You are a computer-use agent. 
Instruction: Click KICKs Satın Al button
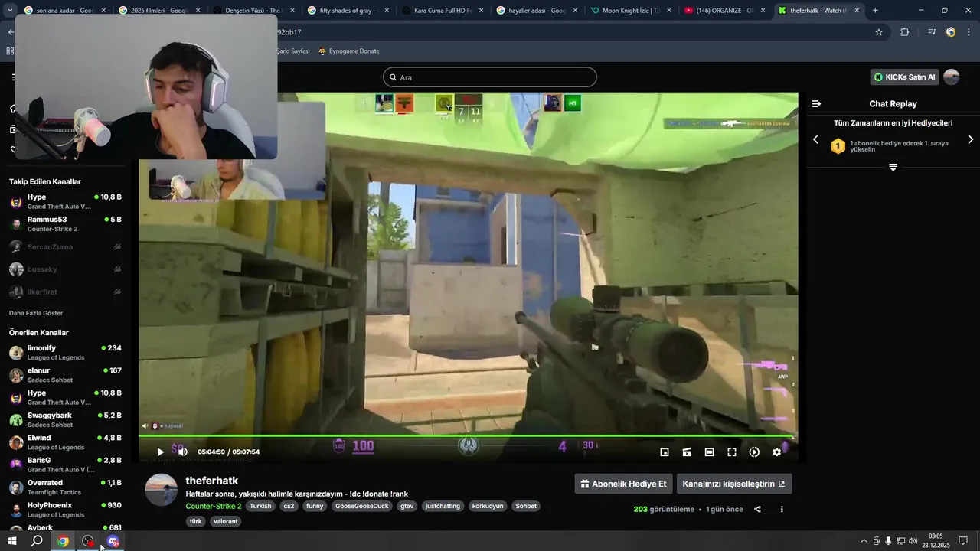click(904, 77)
